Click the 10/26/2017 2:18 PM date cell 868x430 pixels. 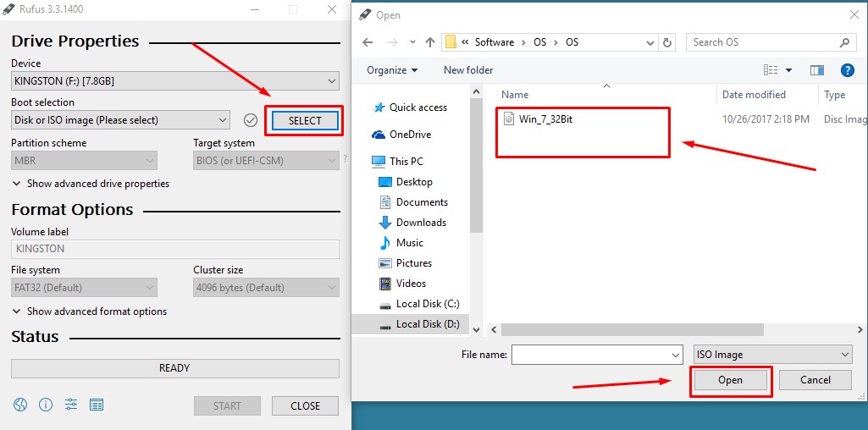point(766,119)
